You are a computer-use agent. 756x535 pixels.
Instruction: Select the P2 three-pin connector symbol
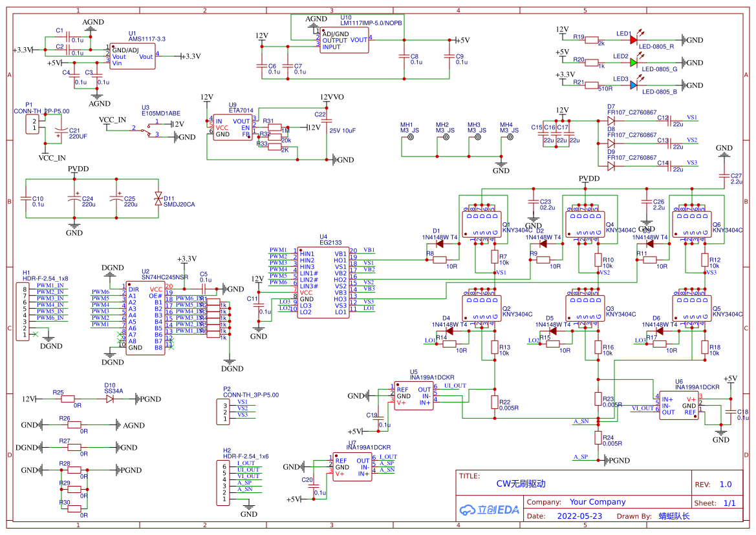222,412
